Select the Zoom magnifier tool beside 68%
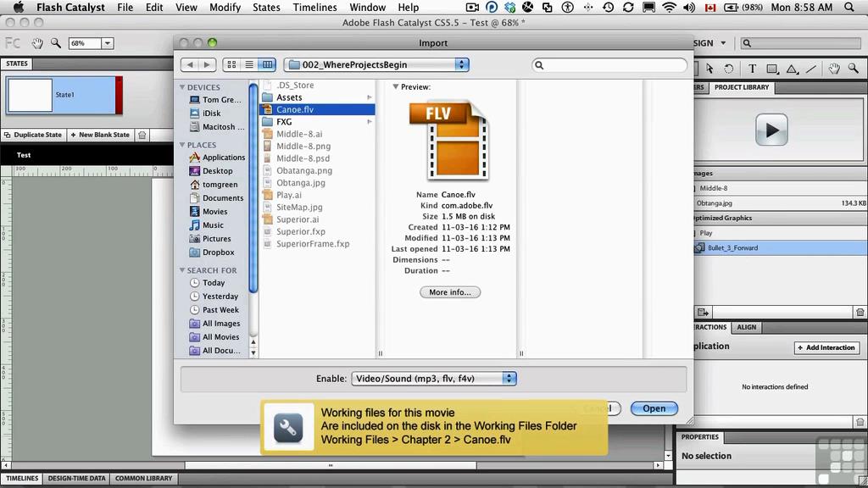Viewport: 868px width, 488px height. click(56, 43)
